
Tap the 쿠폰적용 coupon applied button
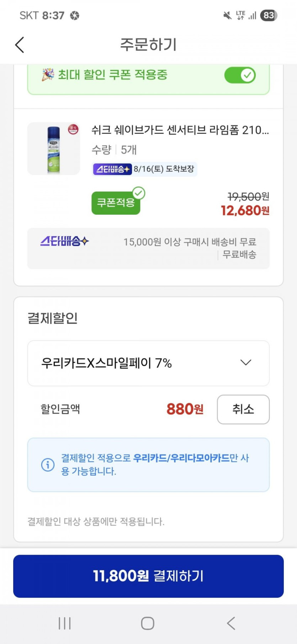[116, 203]
